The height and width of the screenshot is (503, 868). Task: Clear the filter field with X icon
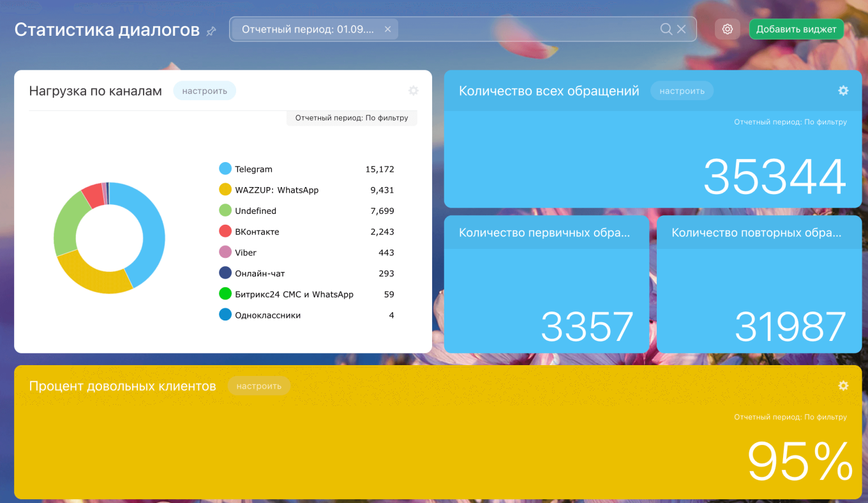[682, 29]
